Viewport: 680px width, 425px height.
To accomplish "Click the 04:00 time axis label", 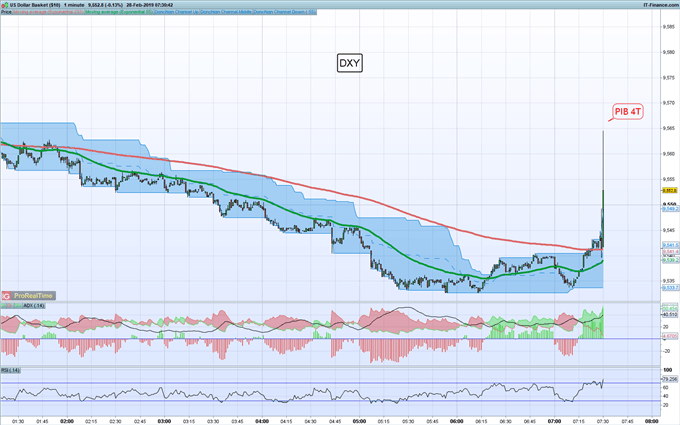I will [x=262, y=421].
